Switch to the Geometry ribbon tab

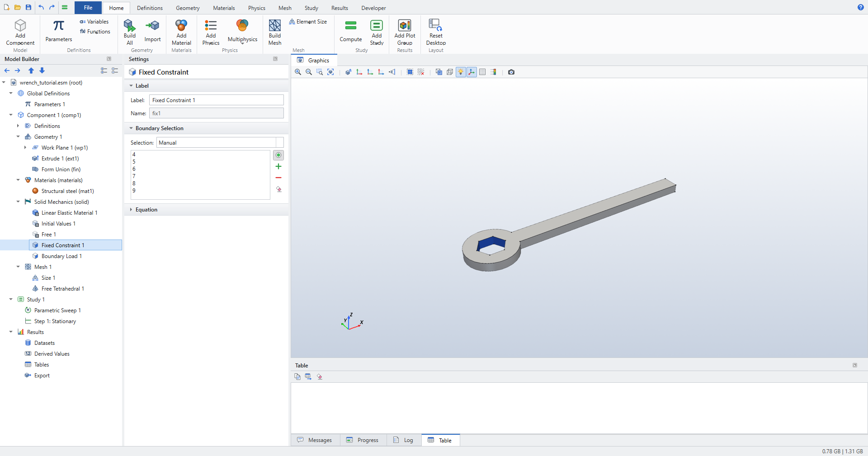pos(188,8)
